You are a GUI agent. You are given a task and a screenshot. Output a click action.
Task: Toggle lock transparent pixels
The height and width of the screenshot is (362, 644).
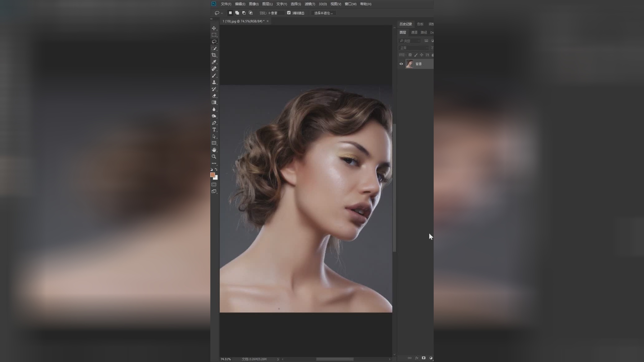(x=410, y=55)
